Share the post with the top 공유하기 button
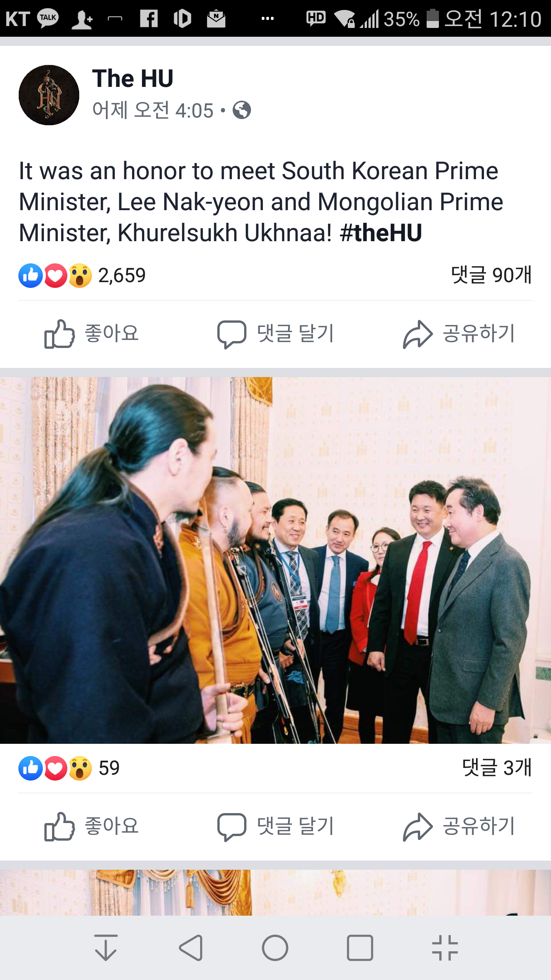This screenshot has height=980, width=551. (x=459, y=333)
